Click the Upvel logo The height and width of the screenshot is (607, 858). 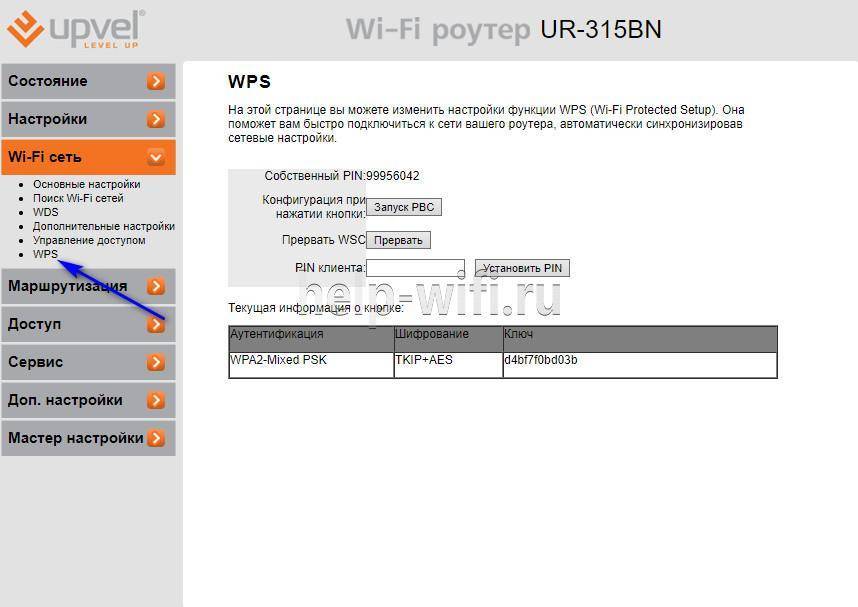click(76, 29)
